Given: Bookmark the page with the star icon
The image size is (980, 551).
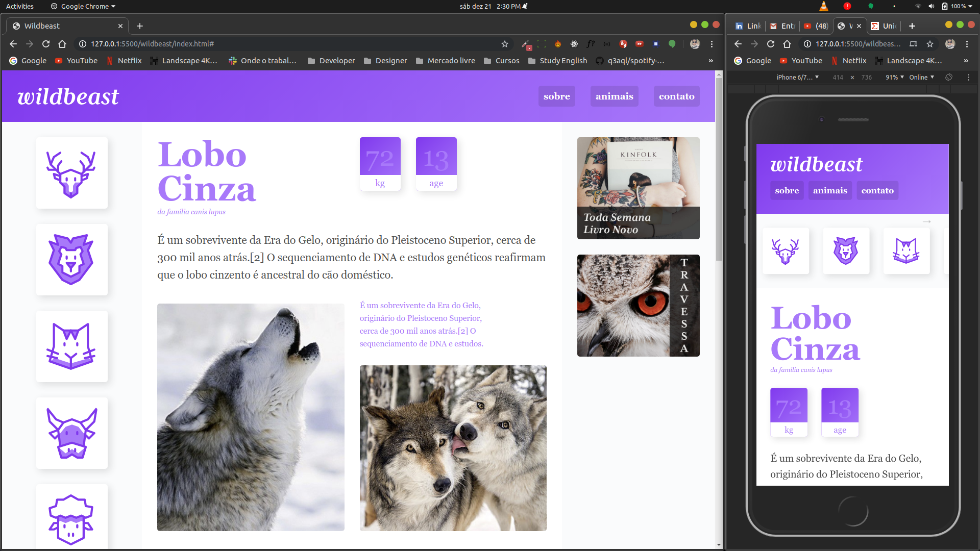Looking at the screenshot, I should click(x=505, y=44).
